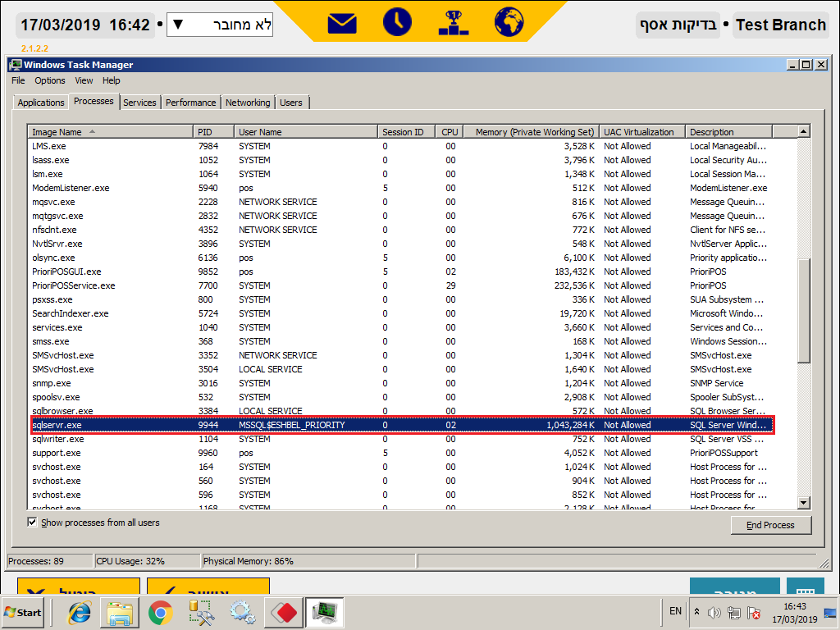The image size is (840, 630).
Task: Show hidden tray icons arrow
Action: pos(696,612)
